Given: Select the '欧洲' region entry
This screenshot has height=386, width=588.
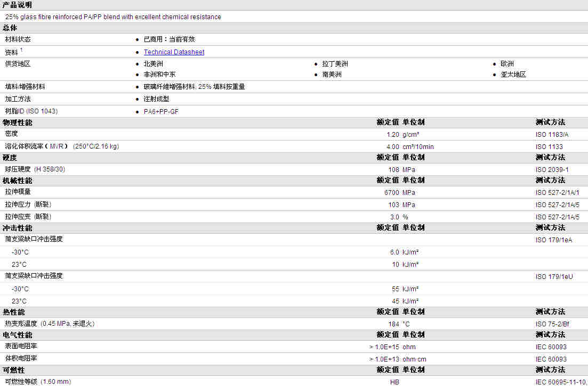Looking at the screenshot, I should [x=507, y=64].
